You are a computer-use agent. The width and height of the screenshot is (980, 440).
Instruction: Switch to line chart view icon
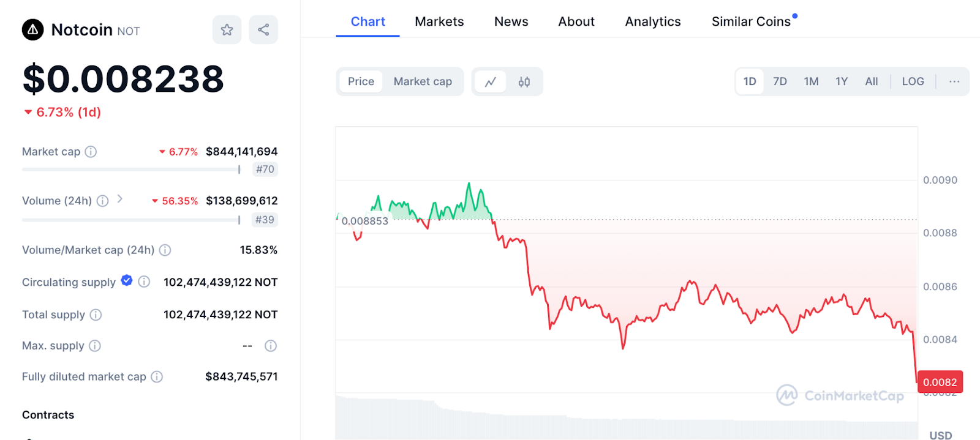[491, 81]
